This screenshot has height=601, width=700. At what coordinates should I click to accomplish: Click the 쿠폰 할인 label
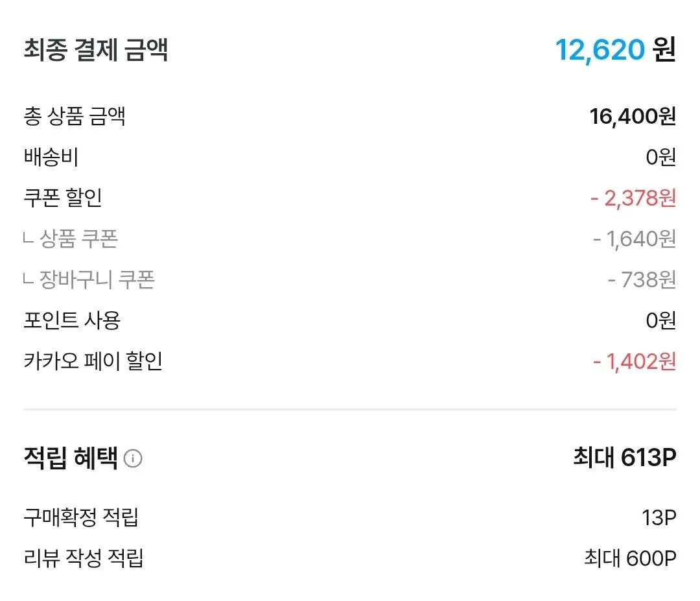tap(63, 198)
